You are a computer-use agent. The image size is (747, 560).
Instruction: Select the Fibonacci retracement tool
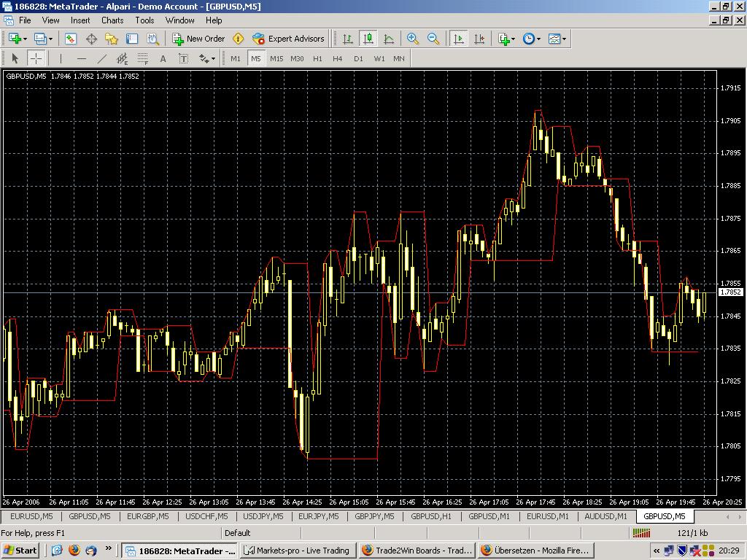point(143,58)
